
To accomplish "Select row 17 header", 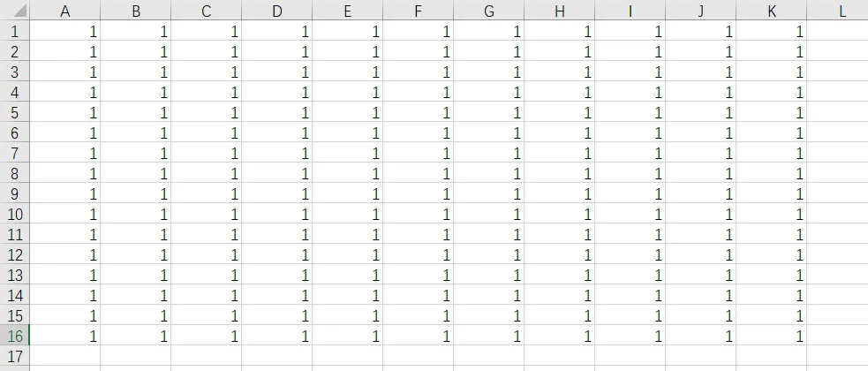I will [x=14, y=356].
